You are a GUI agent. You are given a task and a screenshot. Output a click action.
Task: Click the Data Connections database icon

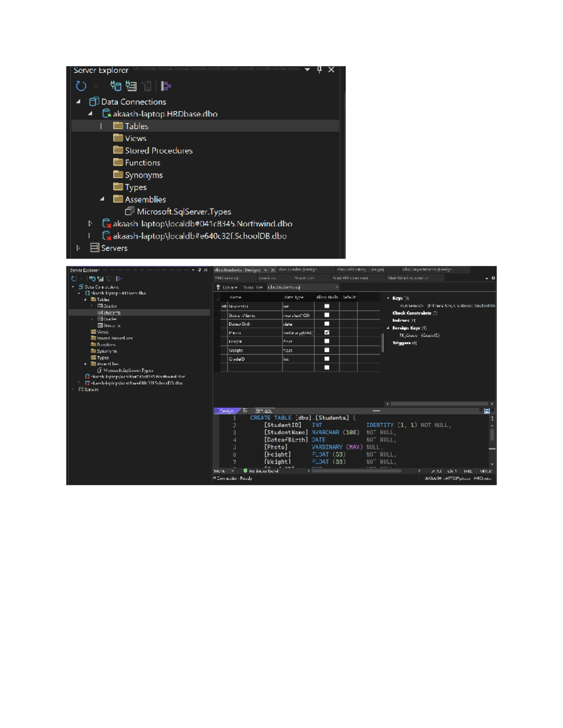(94, 101)
